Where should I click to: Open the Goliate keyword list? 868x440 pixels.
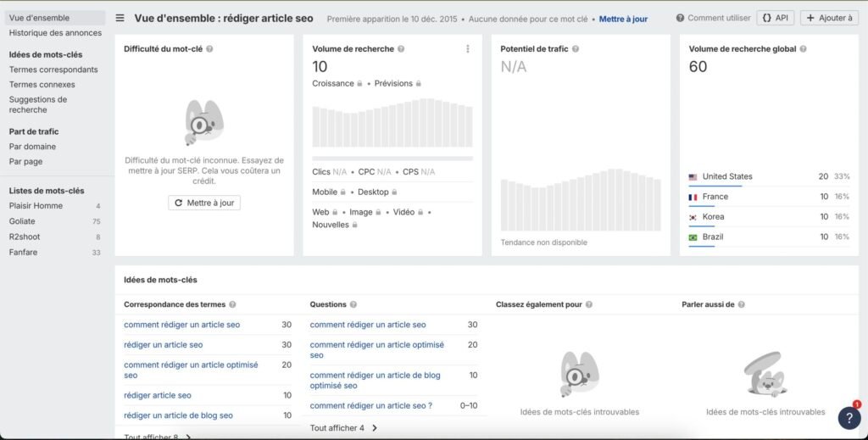tap(22, 221)
